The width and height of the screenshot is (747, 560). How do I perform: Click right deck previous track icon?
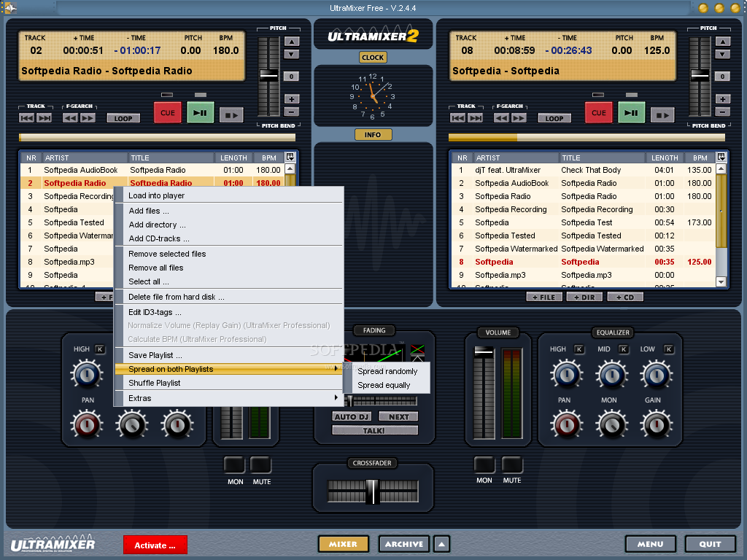458,118
